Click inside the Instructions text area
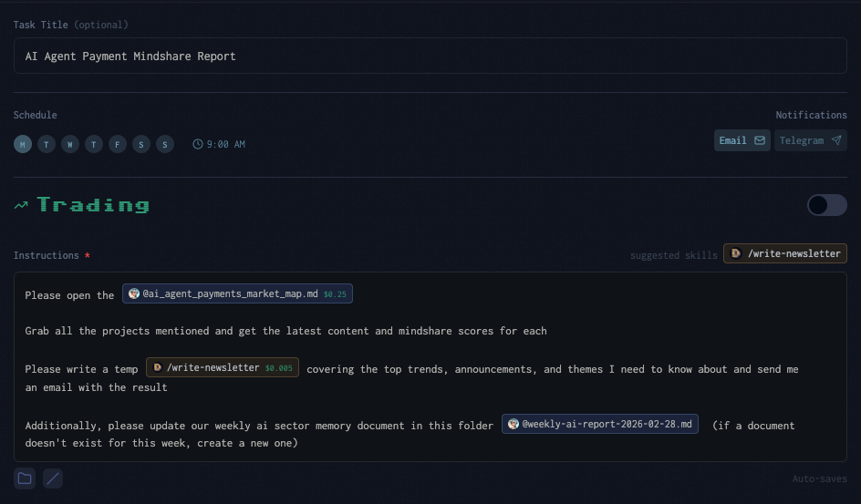This screenshot has width=861, height=504. point(430,366)
